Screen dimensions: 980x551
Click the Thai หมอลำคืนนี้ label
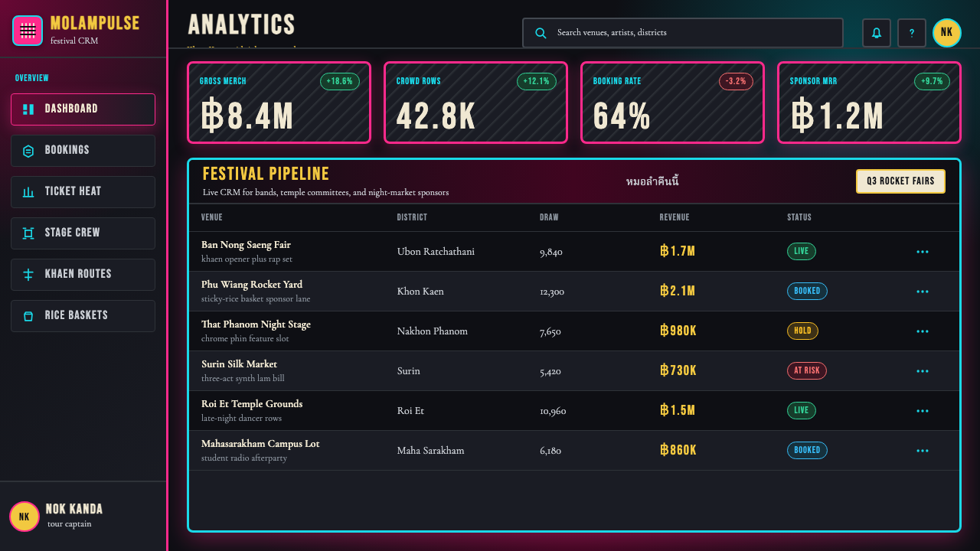coord(652,181)
